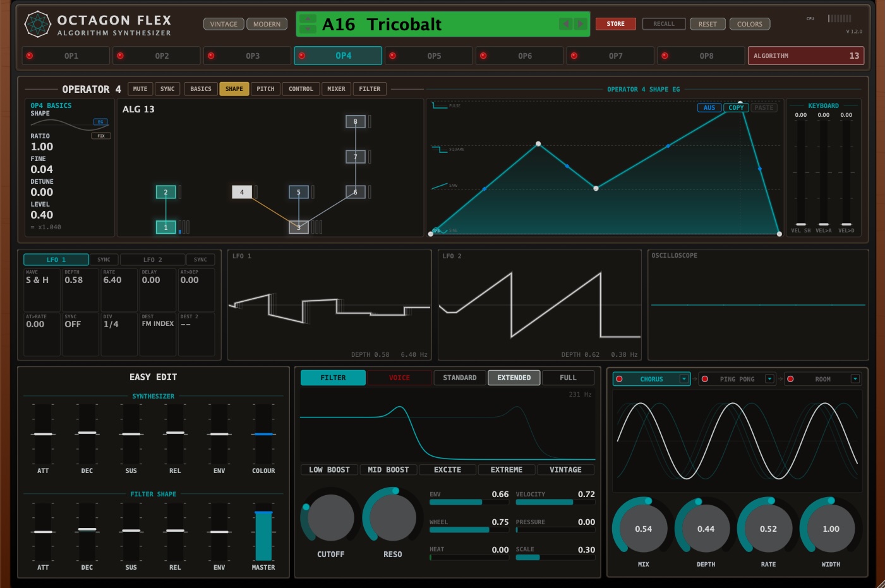Screen dimensions: 885x588
Task: Select operator 5 node in the algorithm diagram
Action: 299,192
